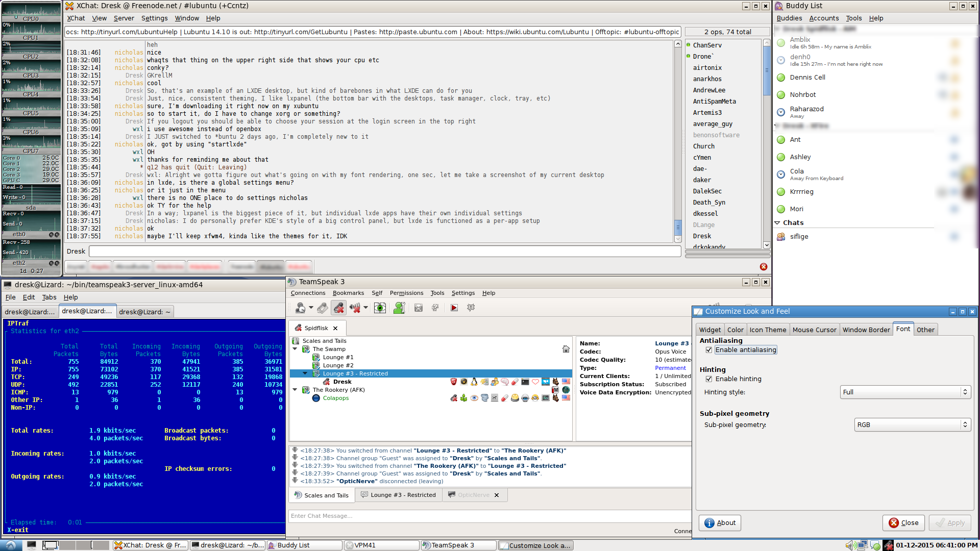Click the TeamSpeak away status toolbar icon
This screenshot has width=980, height=551.
coord(300,308)
